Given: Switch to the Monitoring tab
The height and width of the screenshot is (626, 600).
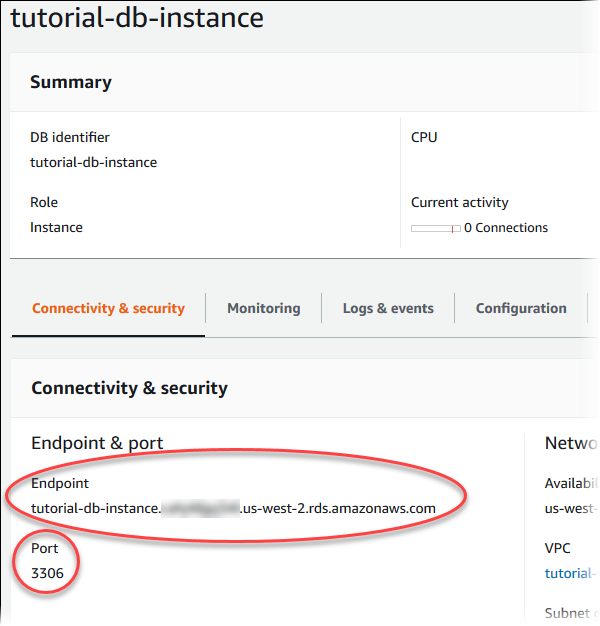Looking at the screenshot, I should [263, 308].
